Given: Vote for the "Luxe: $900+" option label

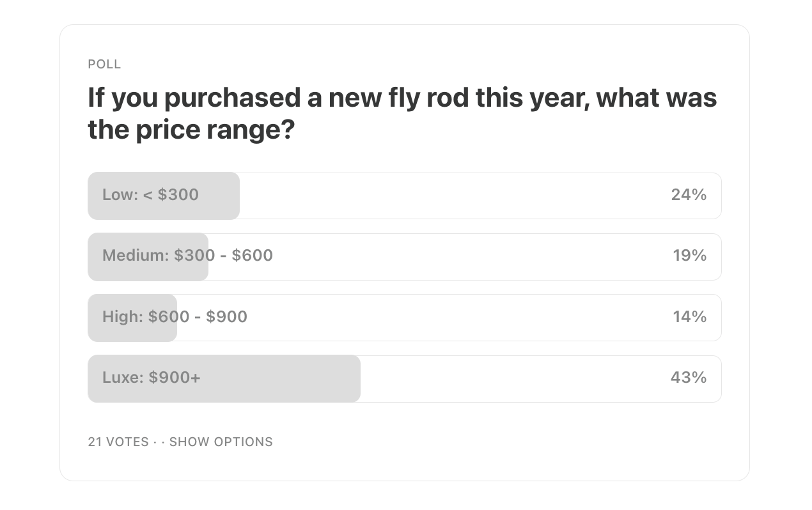Looking at the screenshot, I should (152, 378).
